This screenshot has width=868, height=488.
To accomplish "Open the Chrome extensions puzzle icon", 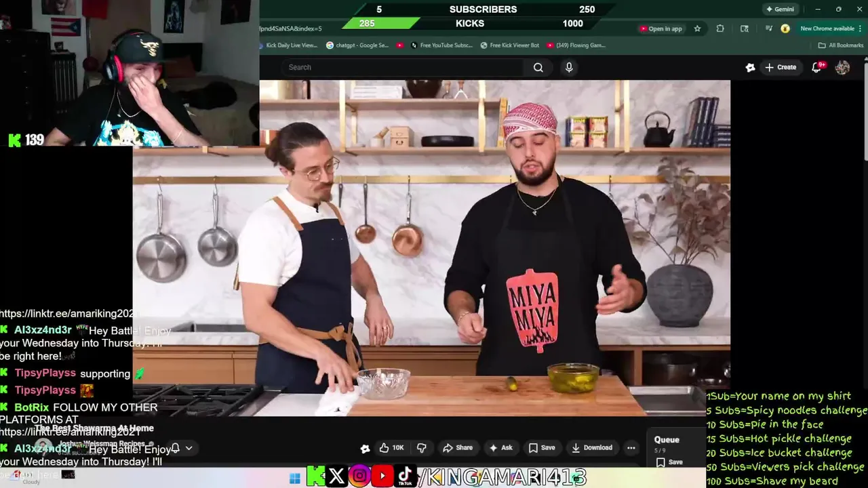I will pos(720,28).
